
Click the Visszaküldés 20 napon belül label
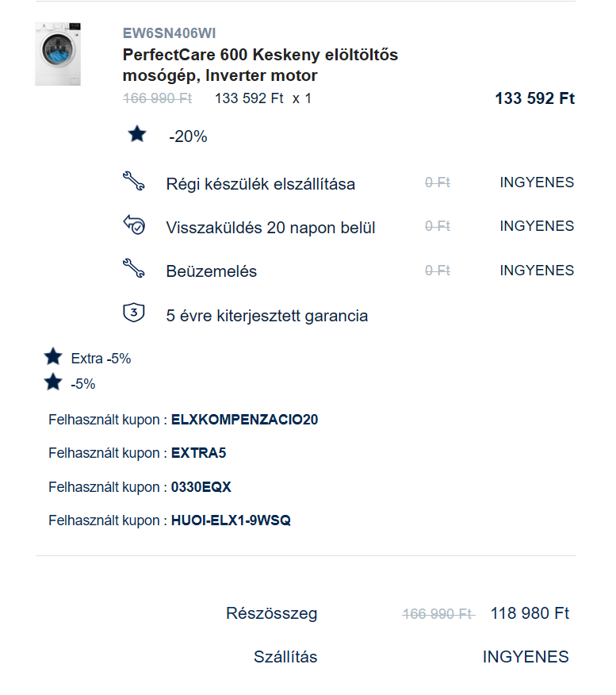[x=270, y=228]
